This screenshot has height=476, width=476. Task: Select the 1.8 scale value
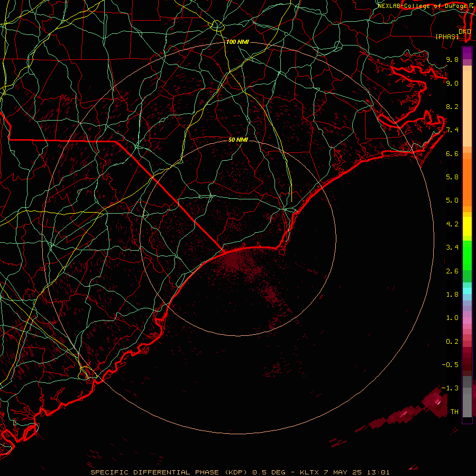coord(452,295)
